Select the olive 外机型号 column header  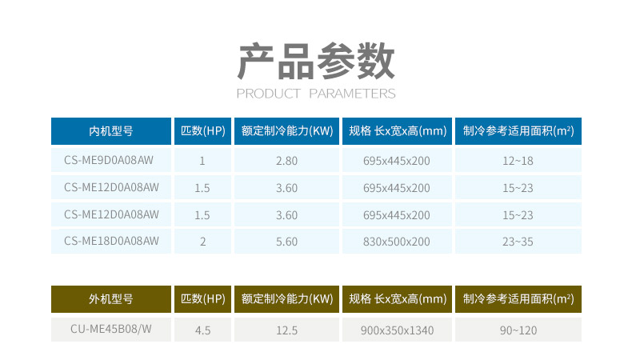coord(111,299)
